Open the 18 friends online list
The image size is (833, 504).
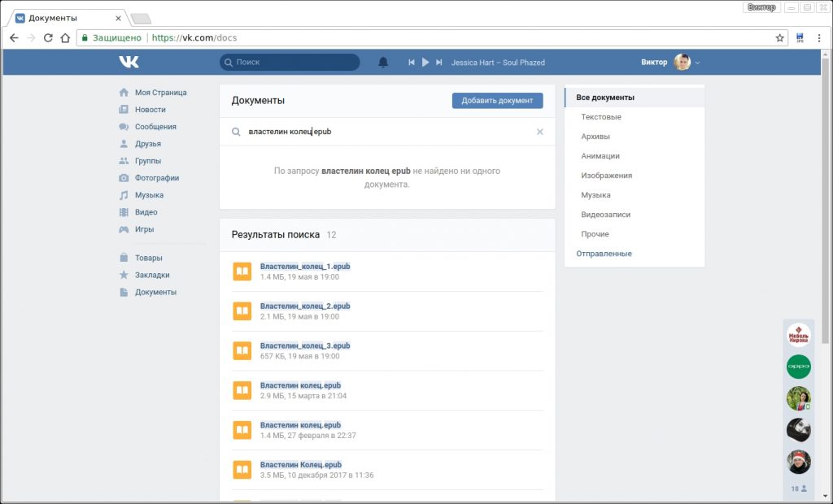click(799, 489)
